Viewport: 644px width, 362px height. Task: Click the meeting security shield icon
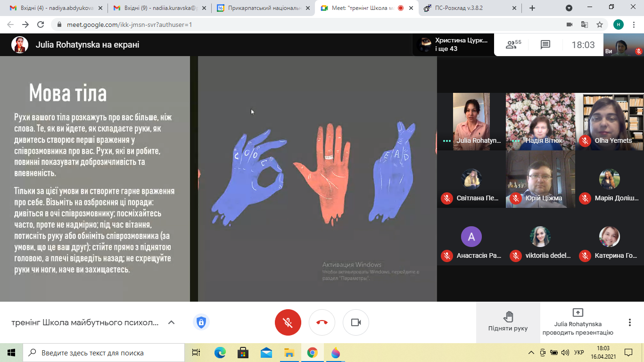[x=201, y=322]
